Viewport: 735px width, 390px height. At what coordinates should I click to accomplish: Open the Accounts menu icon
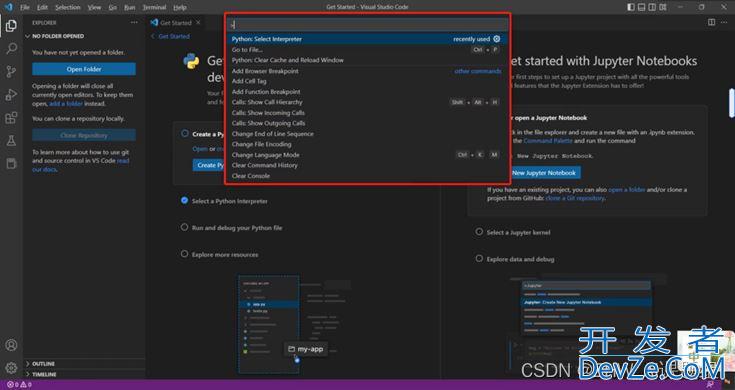click(11, 345)
